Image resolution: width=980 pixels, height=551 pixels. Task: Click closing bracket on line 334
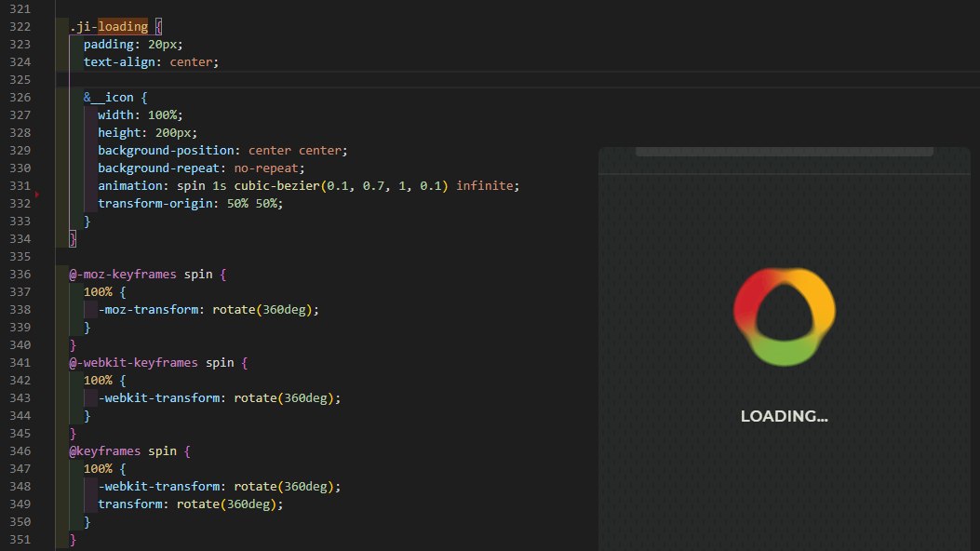[x=73, y=238]
